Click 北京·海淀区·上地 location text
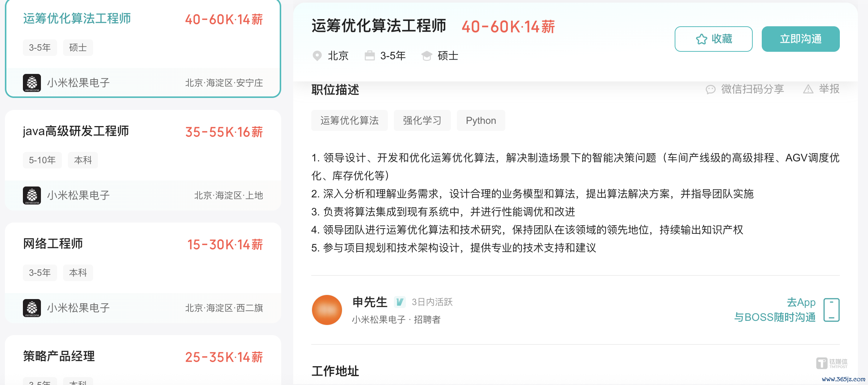Viewport: 868px width, 385px height. click(229, 196)
